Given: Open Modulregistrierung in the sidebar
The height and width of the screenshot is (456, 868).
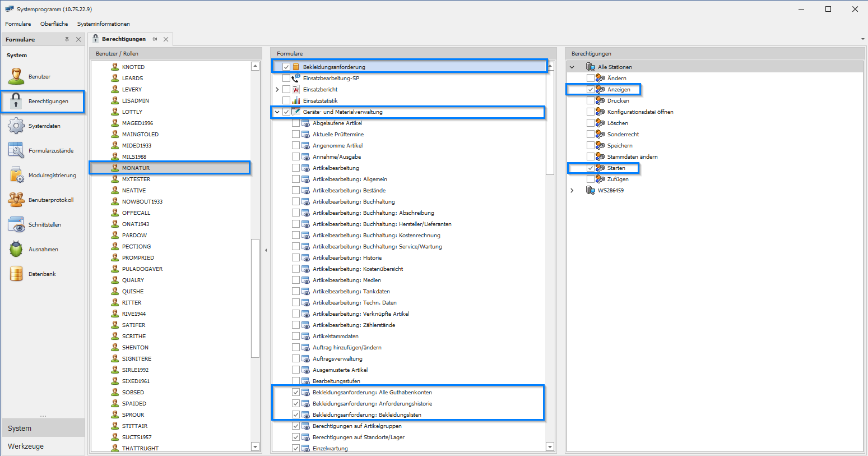Looking at the screenshot, I should click(52, 176).
